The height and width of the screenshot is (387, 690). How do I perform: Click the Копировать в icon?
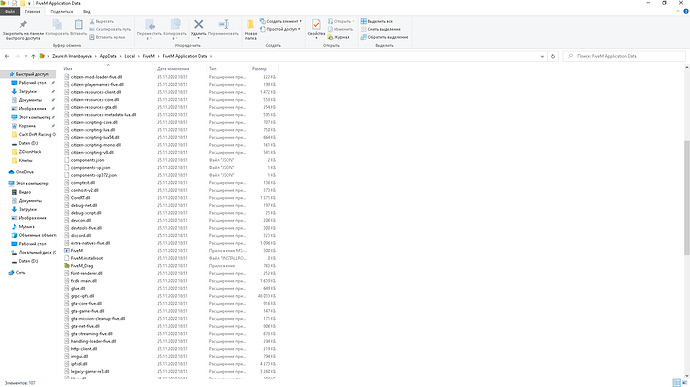click(x=175, y=24)
